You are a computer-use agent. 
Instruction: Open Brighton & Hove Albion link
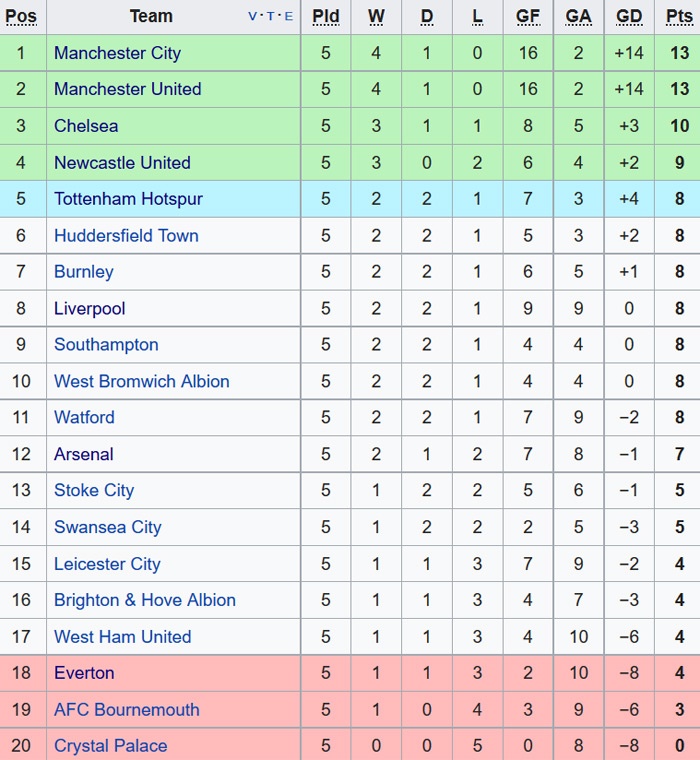click(x=145, y=601)
